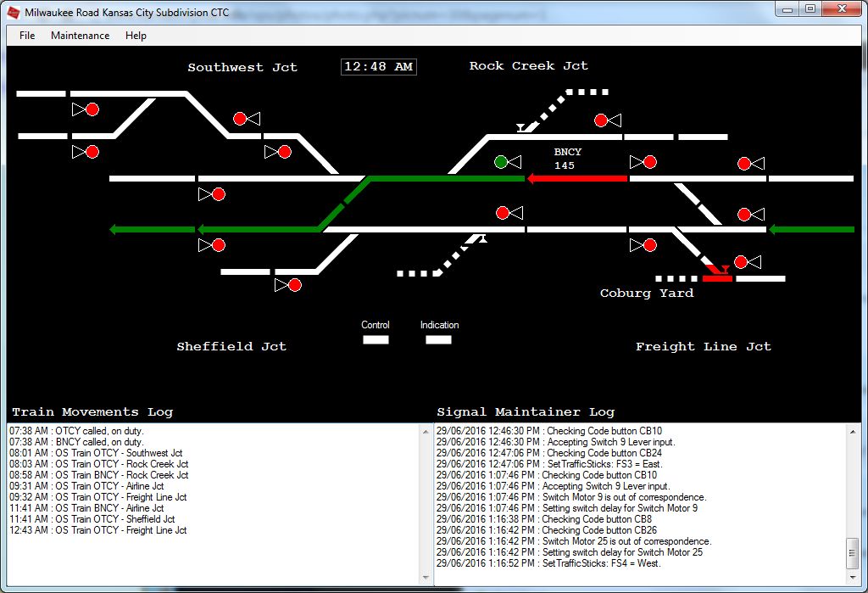This screenshot has height=593, width=868.
Task: Click the red signal under the left green track
Action: 219,245
